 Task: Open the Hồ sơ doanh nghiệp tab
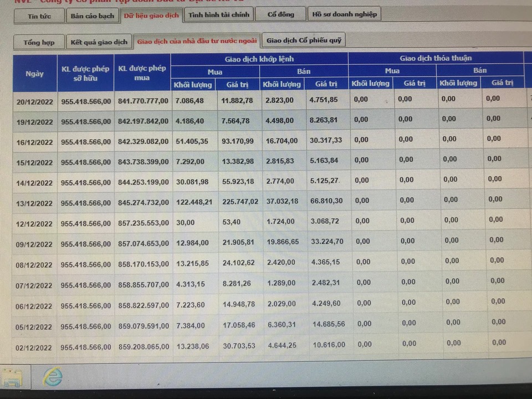pyautogui.click(x=344, y=14)
